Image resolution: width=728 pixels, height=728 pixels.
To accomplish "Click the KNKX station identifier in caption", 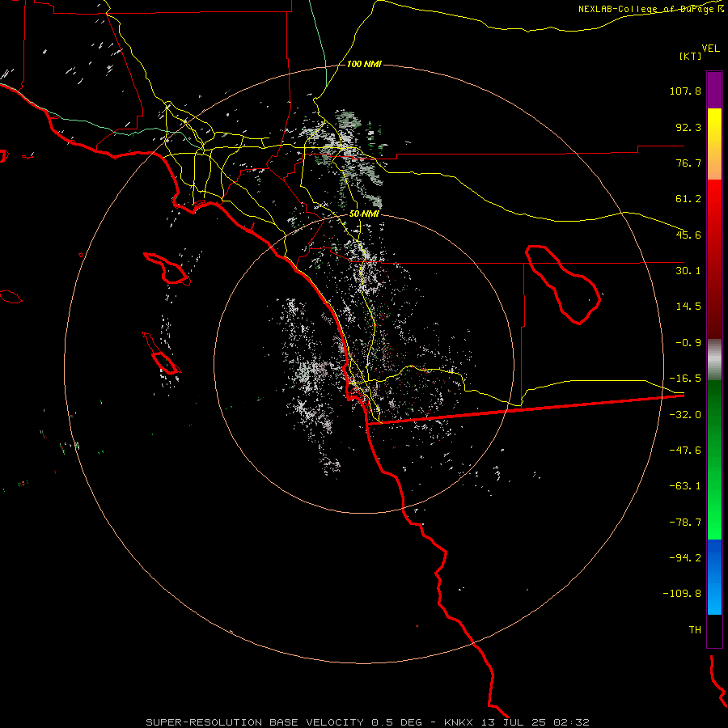I will [x=459, y=722].
